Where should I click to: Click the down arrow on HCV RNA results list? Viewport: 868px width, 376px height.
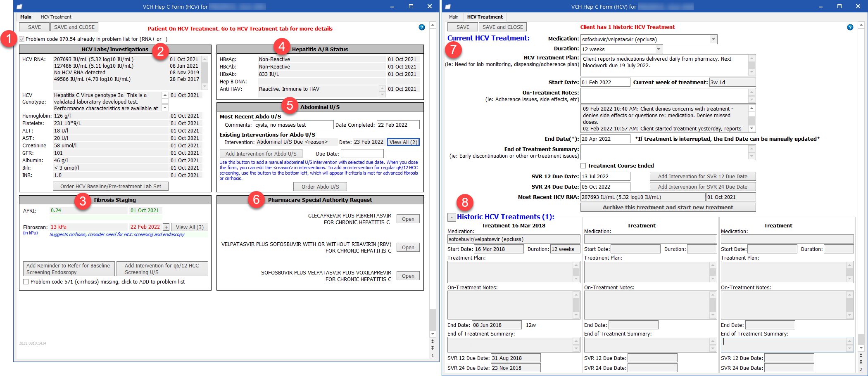pos(205,86)
